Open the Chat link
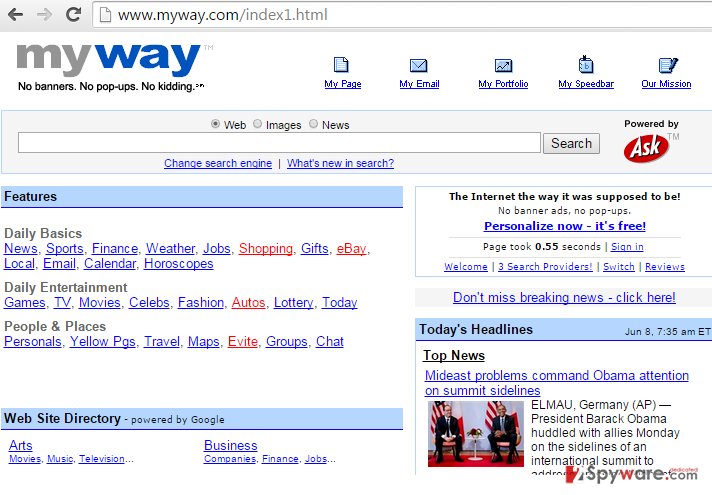 click(330, 342)
